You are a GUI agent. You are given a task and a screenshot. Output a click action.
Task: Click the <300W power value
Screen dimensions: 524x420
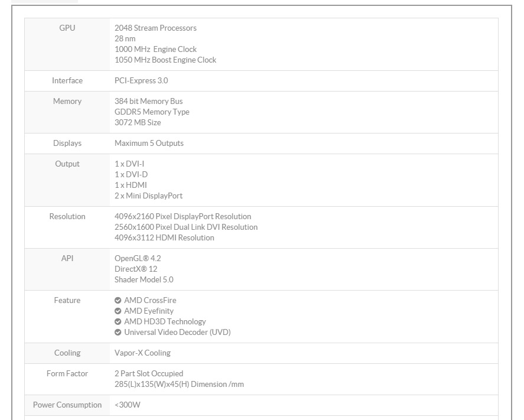(x=128, y=405)
